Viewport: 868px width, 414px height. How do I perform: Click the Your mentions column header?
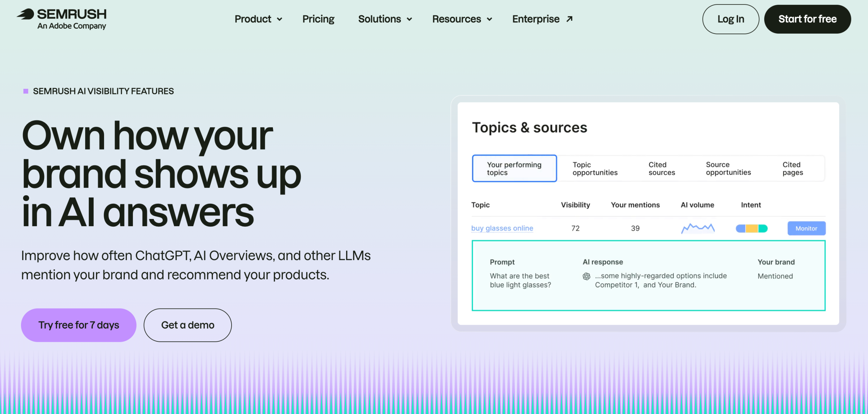coord(635,205)
